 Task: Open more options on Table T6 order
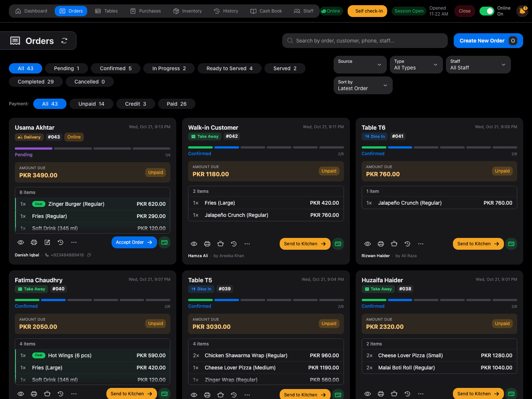tap(421, 244)
